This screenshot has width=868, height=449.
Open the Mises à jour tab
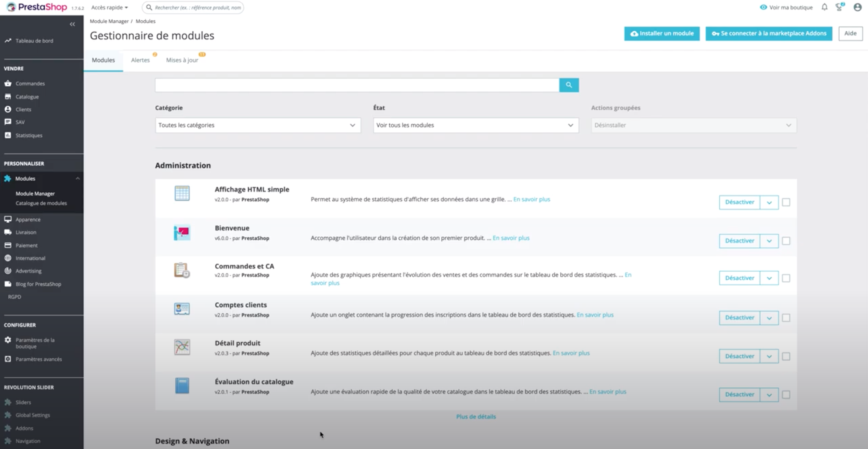(182, 60)
